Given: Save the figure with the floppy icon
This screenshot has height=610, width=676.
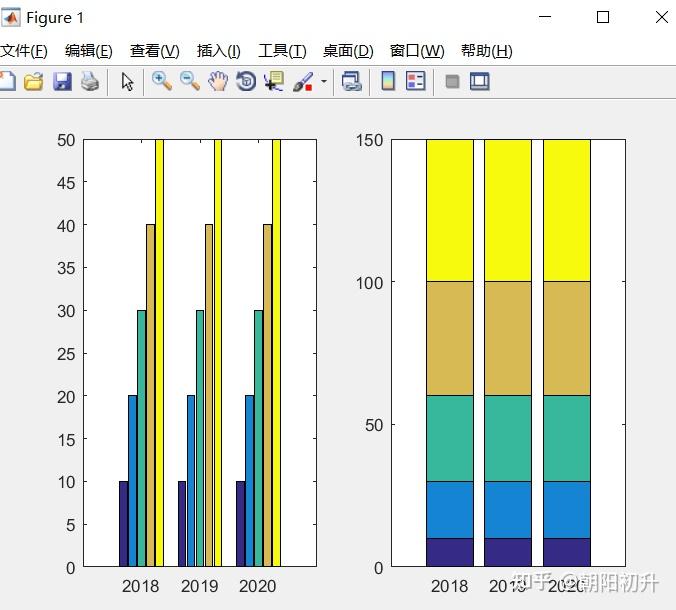Looking at the screenshot, I should 63,81.
